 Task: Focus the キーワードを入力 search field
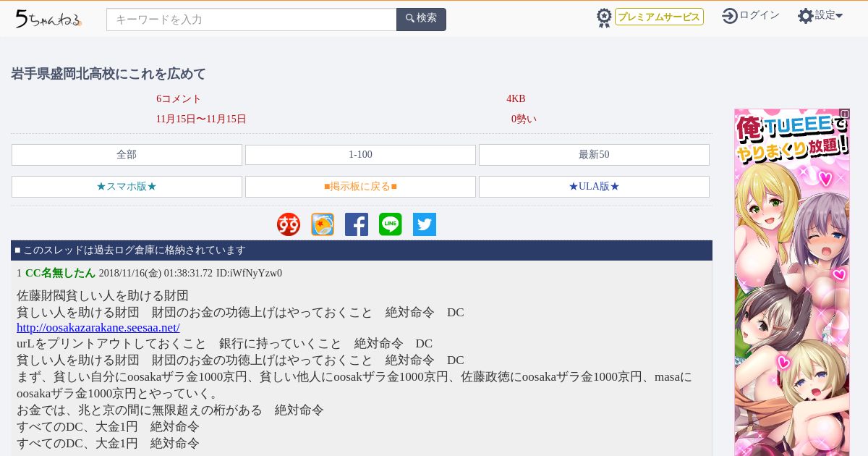tap(252, 20)
